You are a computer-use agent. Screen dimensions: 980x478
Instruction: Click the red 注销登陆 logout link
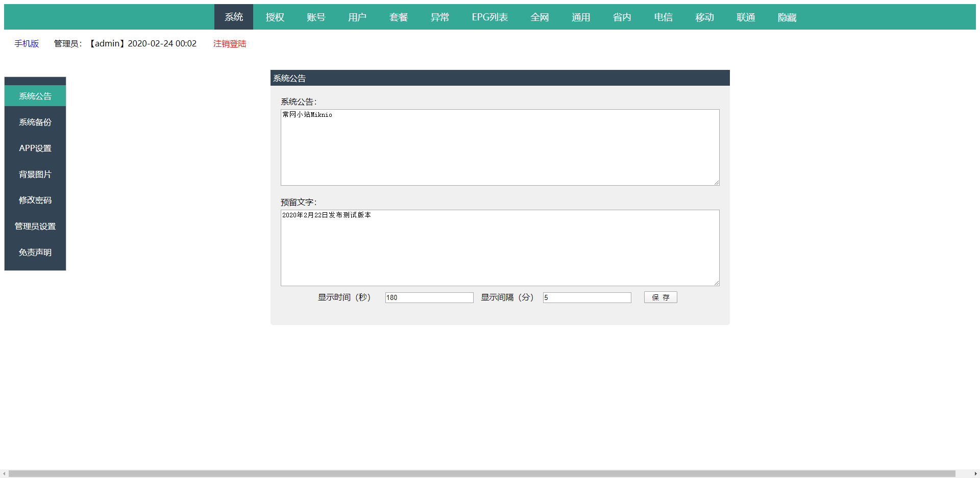click(x=230, y=44)
